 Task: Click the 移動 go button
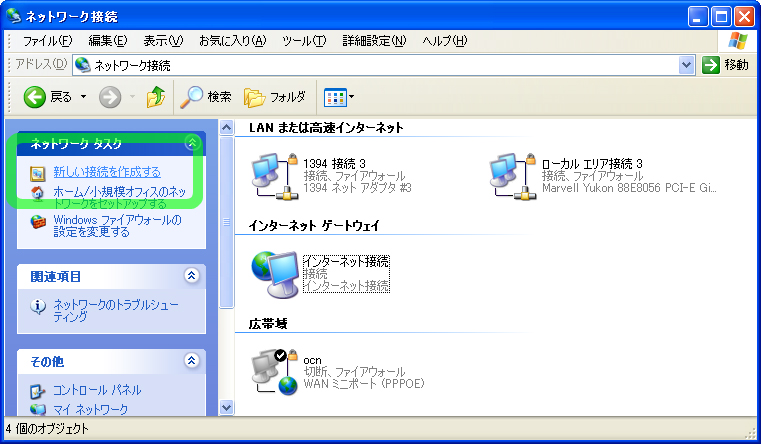point(726,65)
